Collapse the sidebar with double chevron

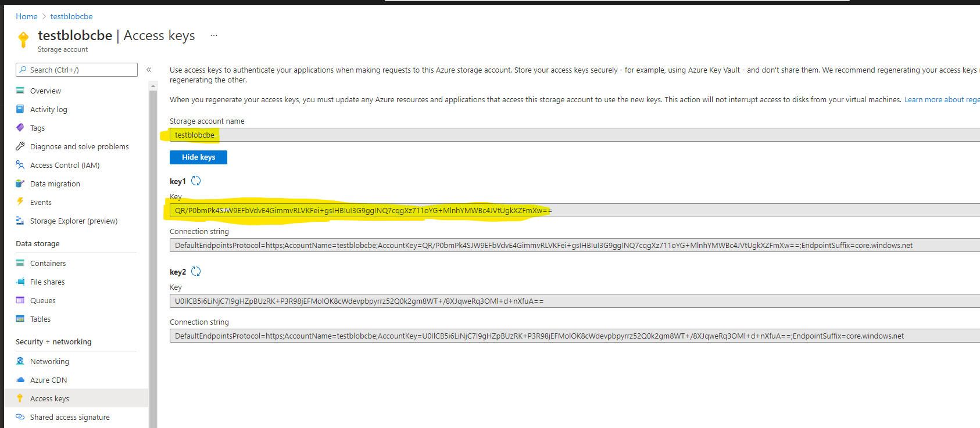click(x=149, y=70)
